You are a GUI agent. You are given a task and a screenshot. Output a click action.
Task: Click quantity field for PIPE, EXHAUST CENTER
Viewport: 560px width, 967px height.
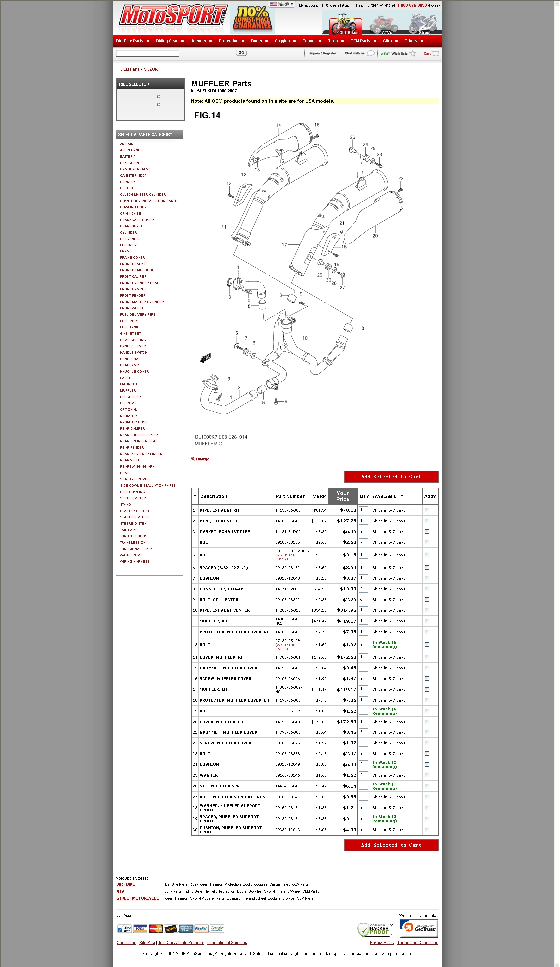tap(364, 610)
